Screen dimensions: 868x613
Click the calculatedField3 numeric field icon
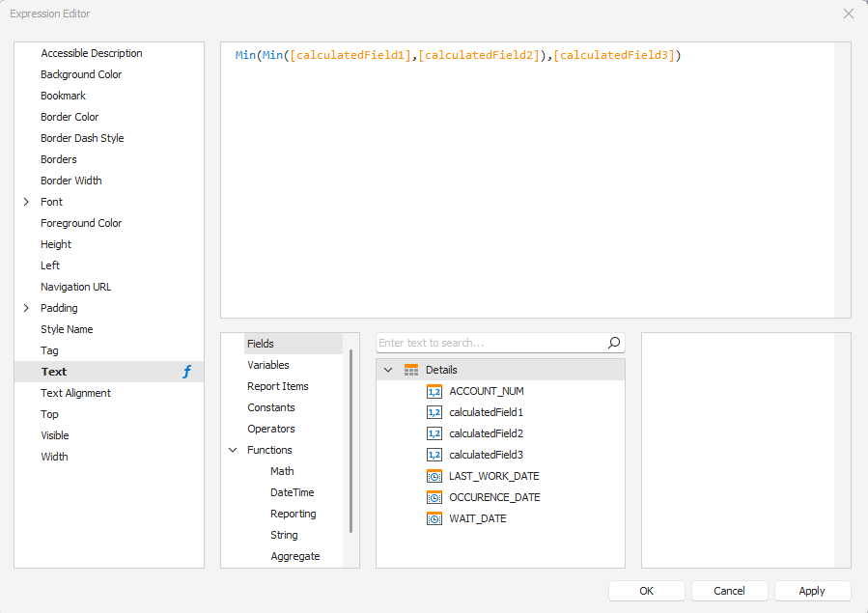pyautogui.click(x=434, y=456)
